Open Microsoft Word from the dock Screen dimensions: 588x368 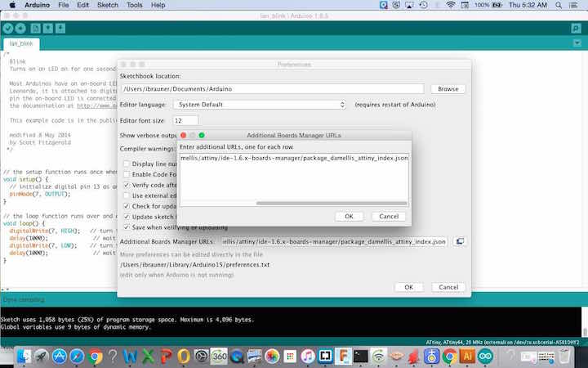(x=130, y=356)
